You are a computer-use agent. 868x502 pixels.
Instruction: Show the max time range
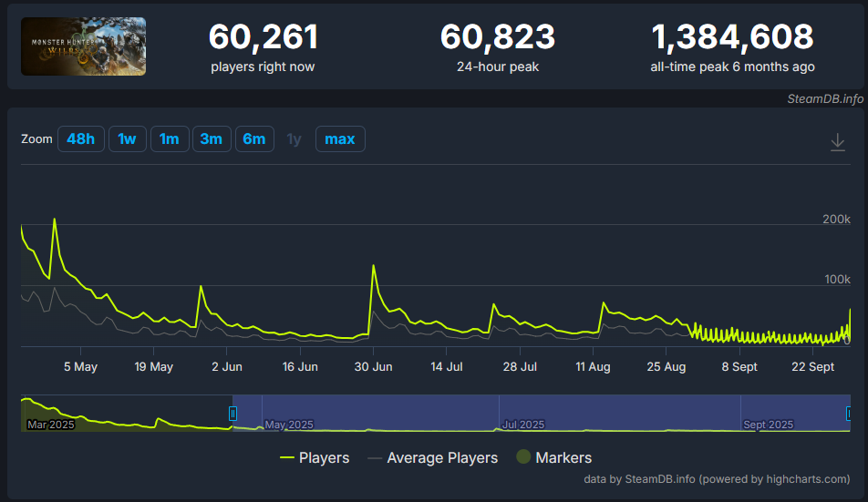click(x=339, y=138)
